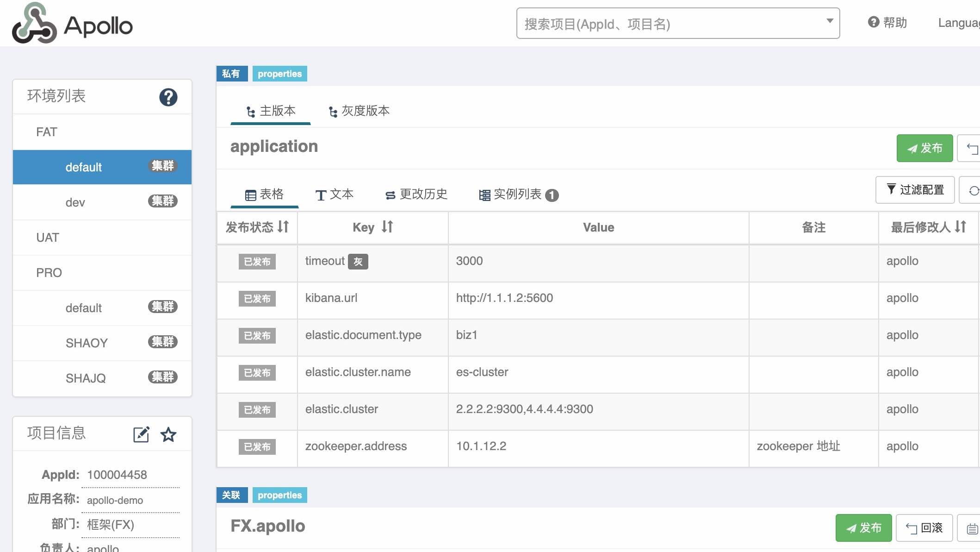The image size is (980, 552).
Task: Click value 10.1.12.2
Action: [x=481, y=446]
